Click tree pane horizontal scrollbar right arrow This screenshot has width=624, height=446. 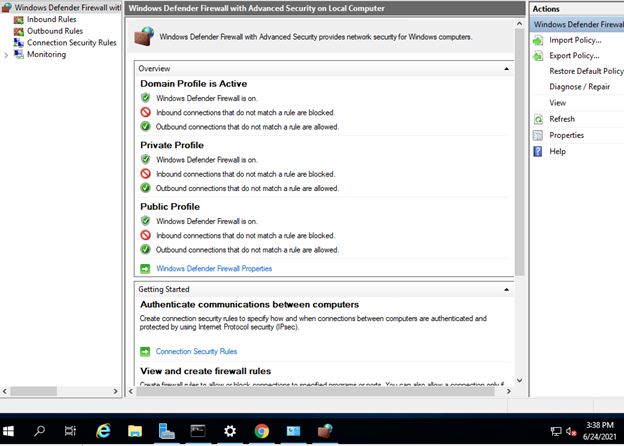[x=115, y=391]
